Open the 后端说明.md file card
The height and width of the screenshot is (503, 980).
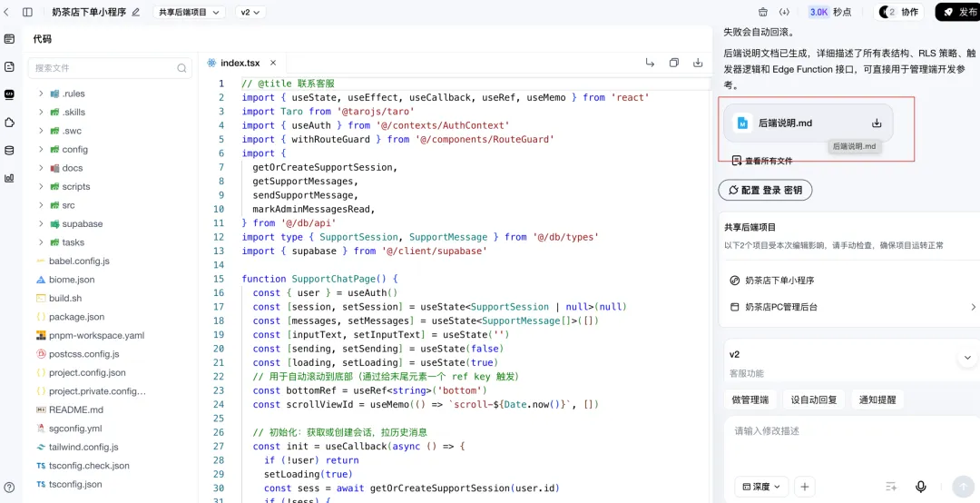[x=808, y=123]
